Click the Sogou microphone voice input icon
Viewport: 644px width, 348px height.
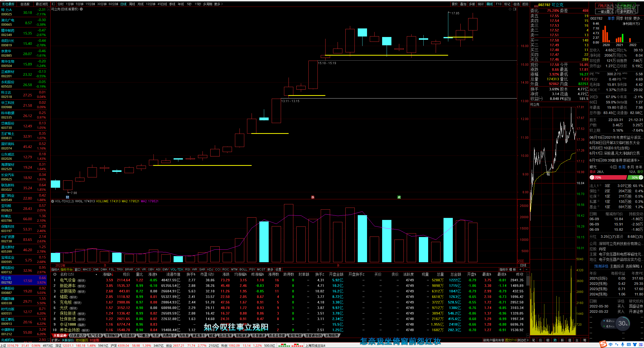pyautogui.click(x=623, y=344)
